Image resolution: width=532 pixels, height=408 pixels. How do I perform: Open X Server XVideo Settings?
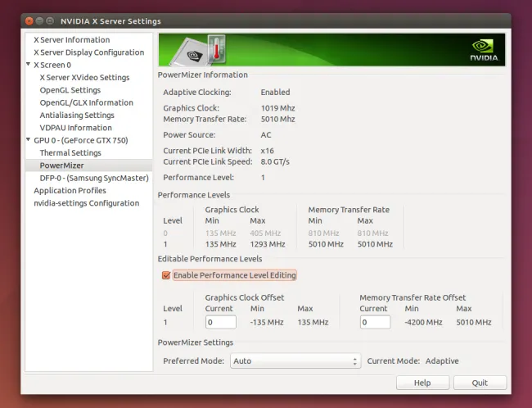84,78
